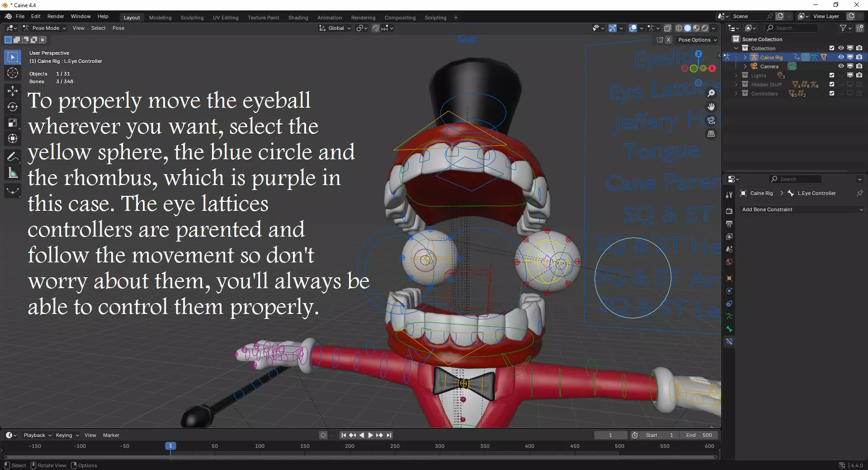Screen dimensions: 868x470
Task: Open the View Layer properties tab
Action: click(729, 237)
